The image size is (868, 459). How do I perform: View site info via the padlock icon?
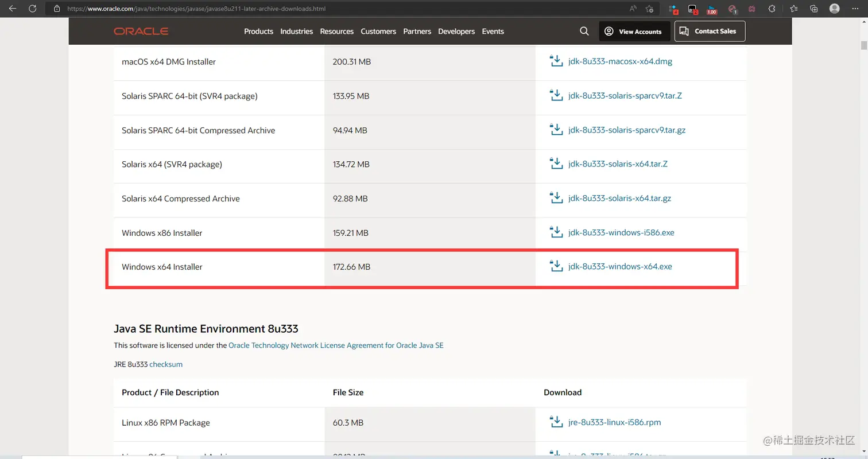pos(56,9)
